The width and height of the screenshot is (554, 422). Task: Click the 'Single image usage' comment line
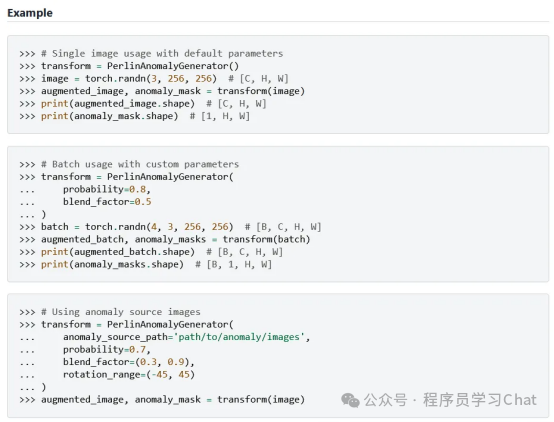pos(162,54)
